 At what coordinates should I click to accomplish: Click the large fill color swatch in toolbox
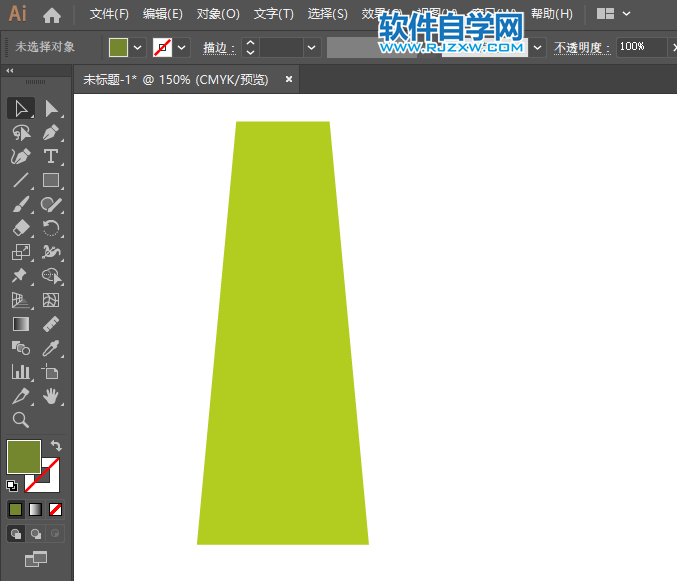click(23, 457)
